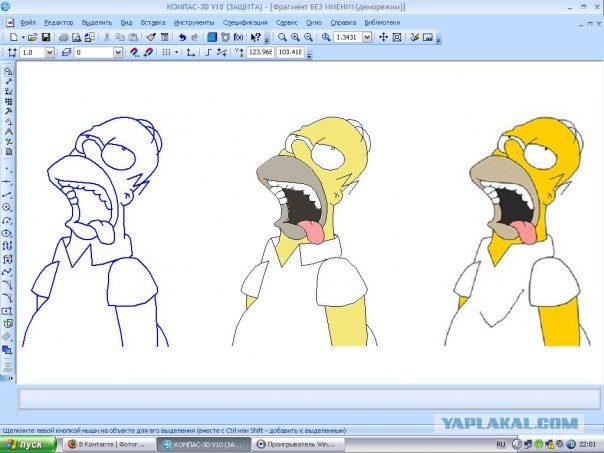Refresh the view with the redraw icon
The image size is (604, 453).
414,37
